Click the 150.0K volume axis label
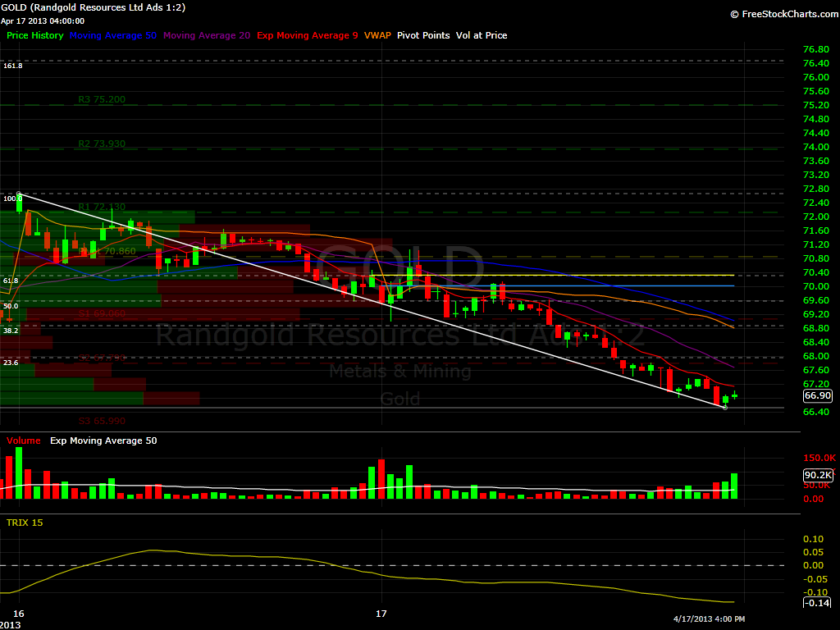The height and width of the screenshot is (630, 840). (819, 458)
